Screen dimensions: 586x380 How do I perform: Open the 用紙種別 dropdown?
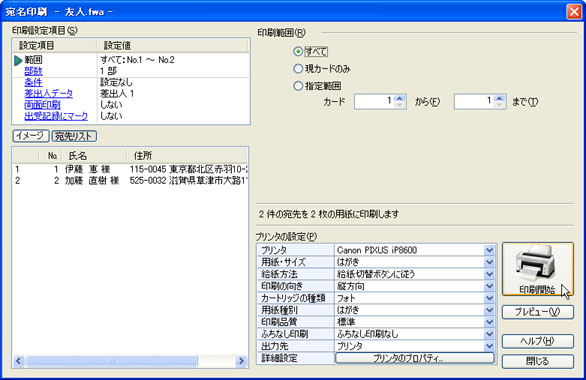(x=489, y=310)
